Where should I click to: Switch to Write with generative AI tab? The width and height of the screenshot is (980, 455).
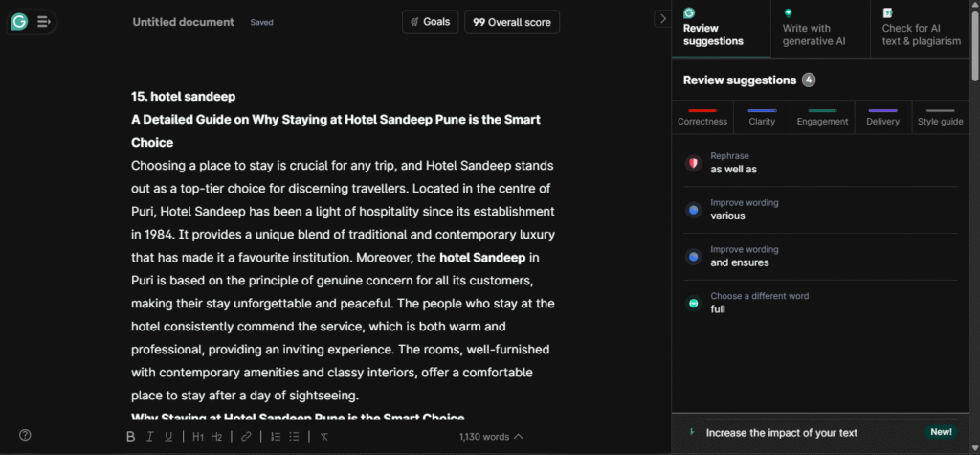pyautogui.click(x=820, y=29)
